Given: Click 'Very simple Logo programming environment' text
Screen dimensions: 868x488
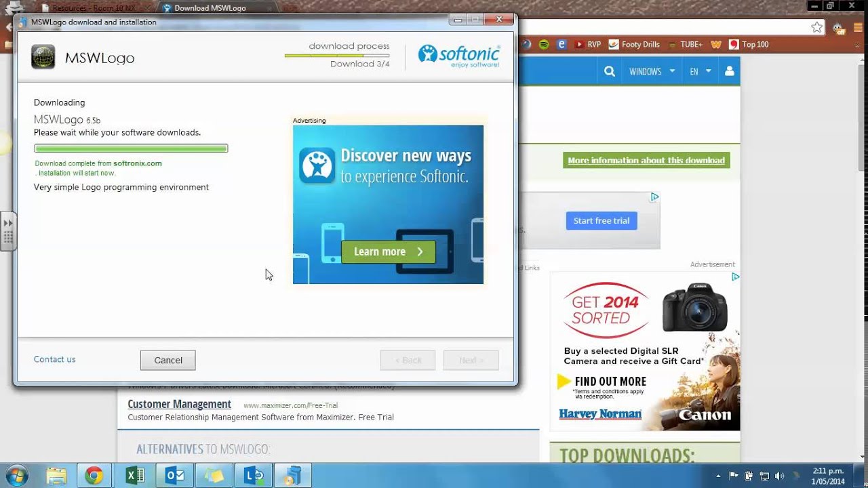Looking at the screenshot, I should [x=121, y=187].
